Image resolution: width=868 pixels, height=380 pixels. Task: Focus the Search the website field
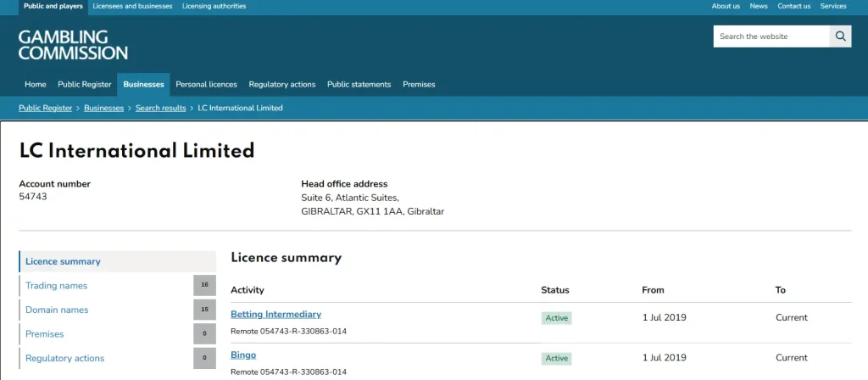pos(771,36)
